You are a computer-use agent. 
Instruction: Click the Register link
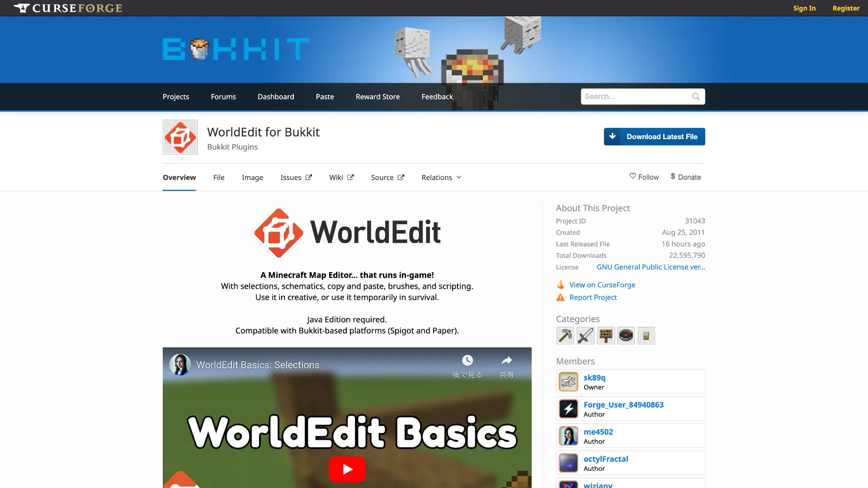point(846,8)
